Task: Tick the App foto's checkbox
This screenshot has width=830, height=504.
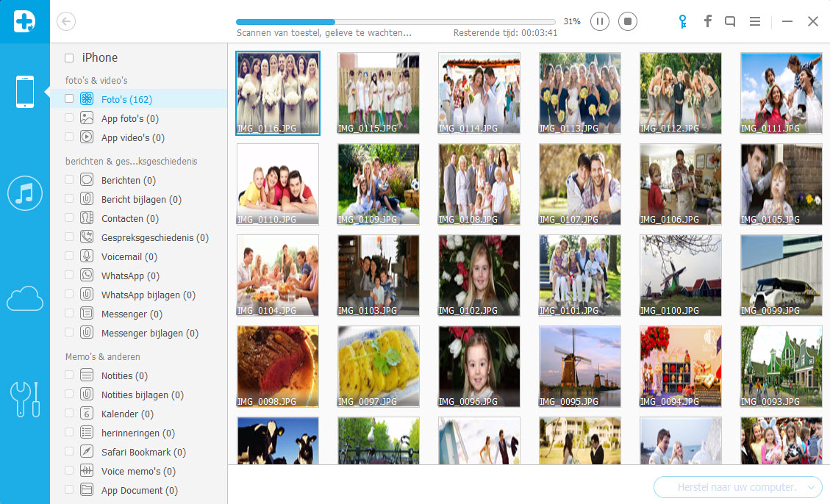Action: 69,118
